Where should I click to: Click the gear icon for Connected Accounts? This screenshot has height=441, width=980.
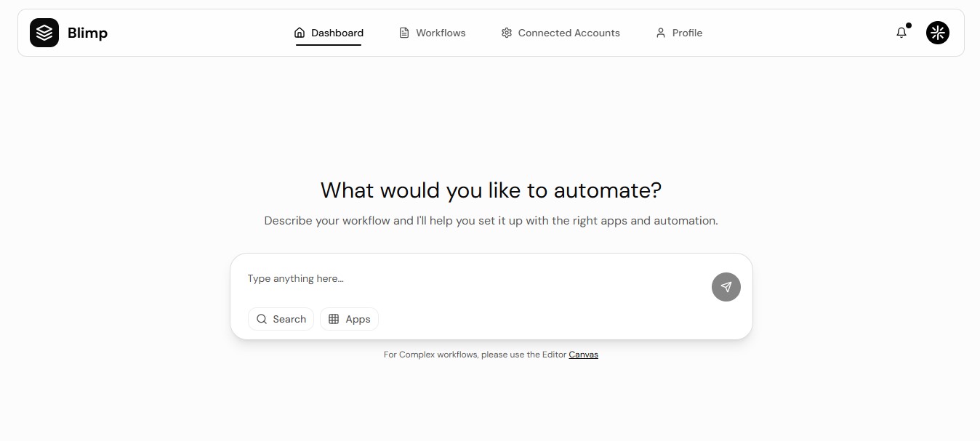pyautogui.click(x=507, y=32)
